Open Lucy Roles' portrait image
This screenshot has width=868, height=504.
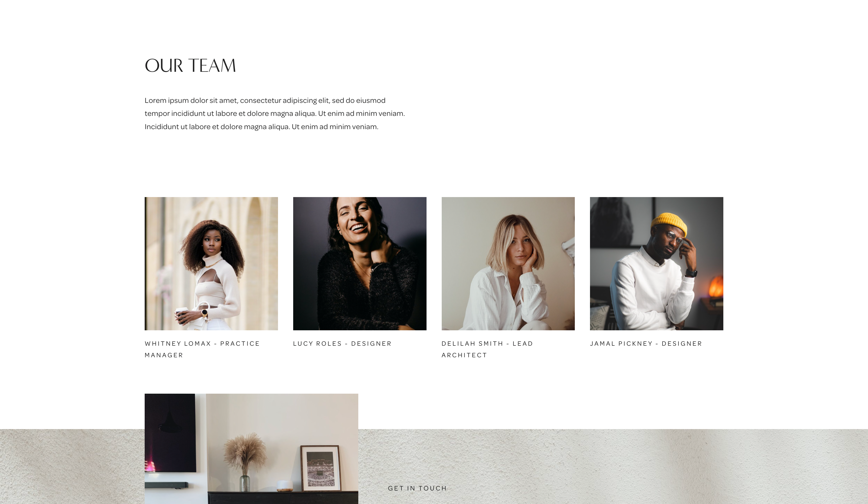(359, 264)
